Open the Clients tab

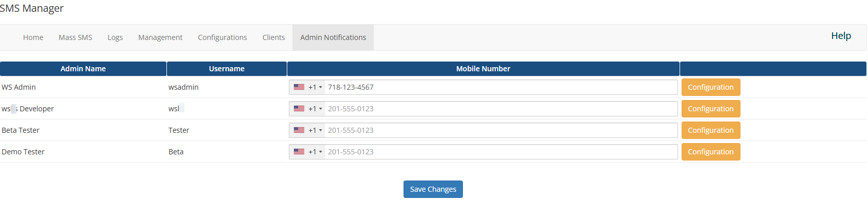coord(273,37)
